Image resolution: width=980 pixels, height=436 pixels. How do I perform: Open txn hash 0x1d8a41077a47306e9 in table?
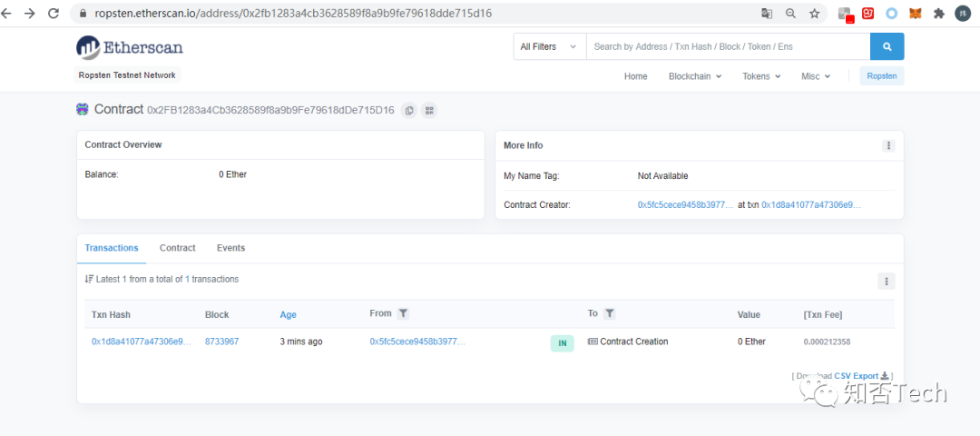coord(142,342)
